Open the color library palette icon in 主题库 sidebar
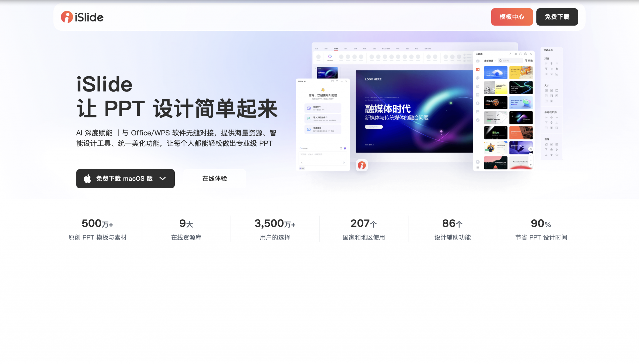The image size is (639, 364). click(478, 78)
